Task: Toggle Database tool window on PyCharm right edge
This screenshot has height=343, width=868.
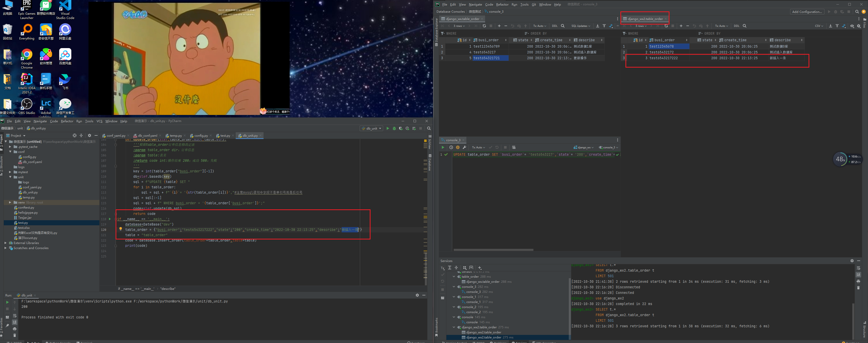Action: click(430, 162)
